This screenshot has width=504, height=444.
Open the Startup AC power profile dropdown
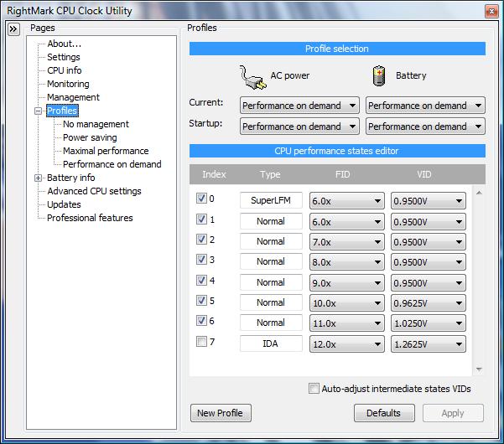pyautogui.click(x=299, y=126)
